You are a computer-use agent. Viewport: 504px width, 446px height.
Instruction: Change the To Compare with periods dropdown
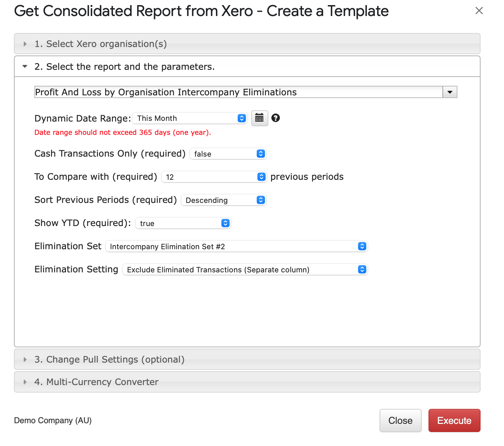(x=214, y=177)
